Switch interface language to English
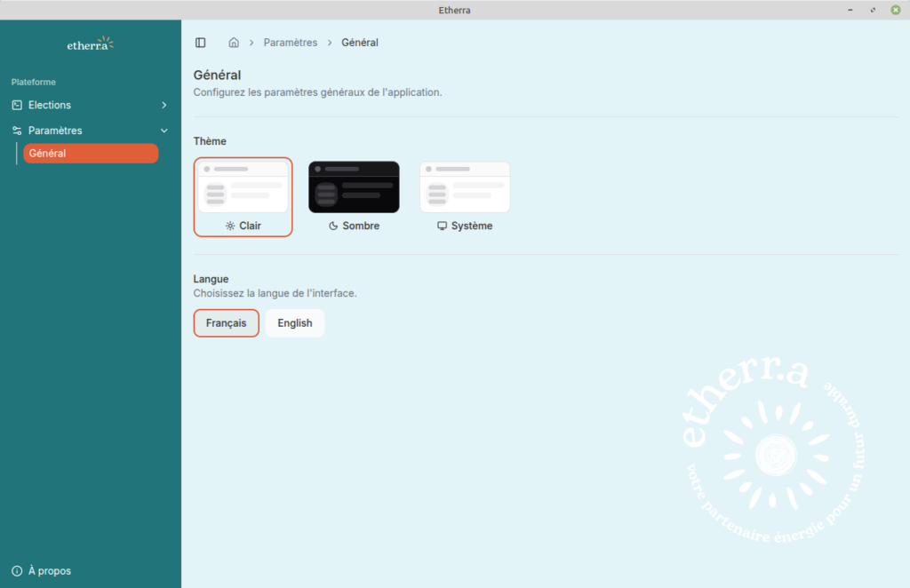Image resolution: width=910 pixels, height=588 pixels. click(294, 323)
